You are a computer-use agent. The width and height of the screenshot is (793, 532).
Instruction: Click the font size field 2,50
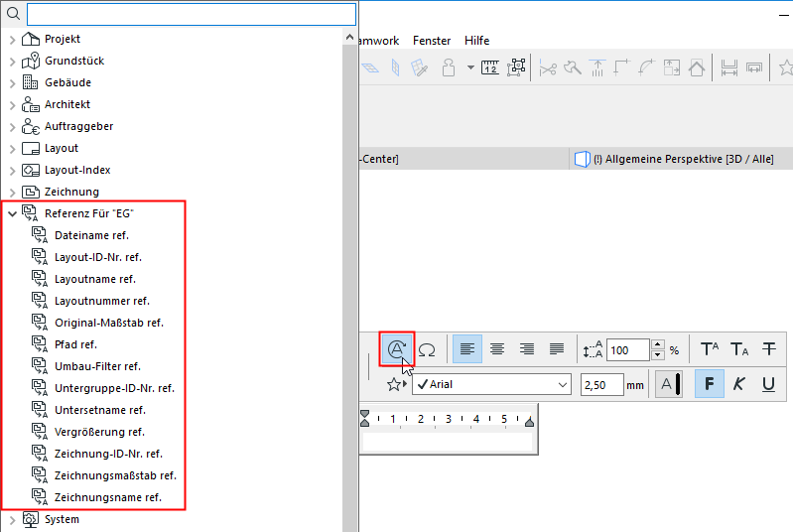(601, 385)
